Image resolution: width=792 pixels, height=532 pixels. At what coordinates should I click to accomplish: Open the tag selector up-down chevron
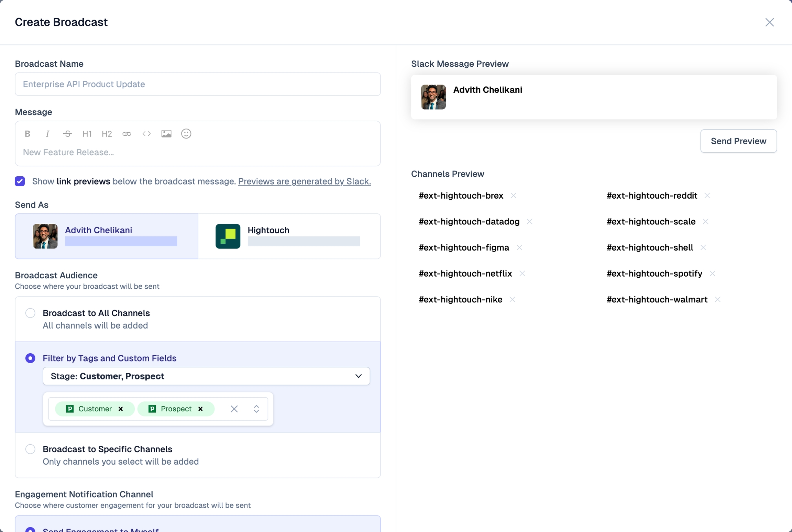click(x=256, y=409)
